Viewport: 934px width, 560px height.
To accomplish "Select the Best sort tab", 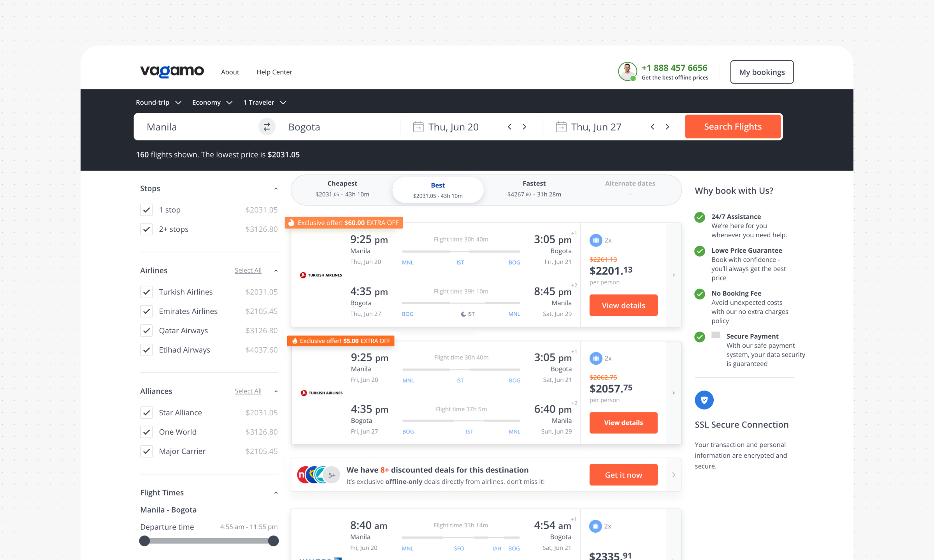I will click(x=438, y=190).
